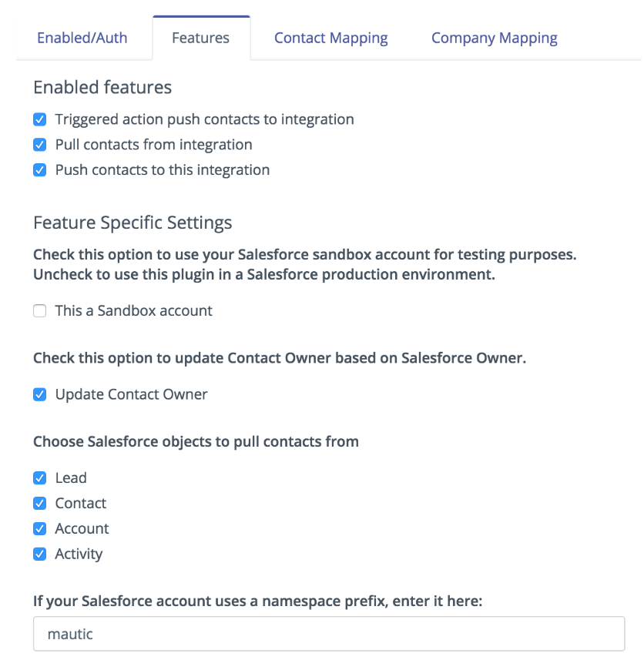Image resolution: width=644 pixels, height=670 pixels.
Task: Click the "Push contacts to this integration" label text
Action: pos(162,170)
